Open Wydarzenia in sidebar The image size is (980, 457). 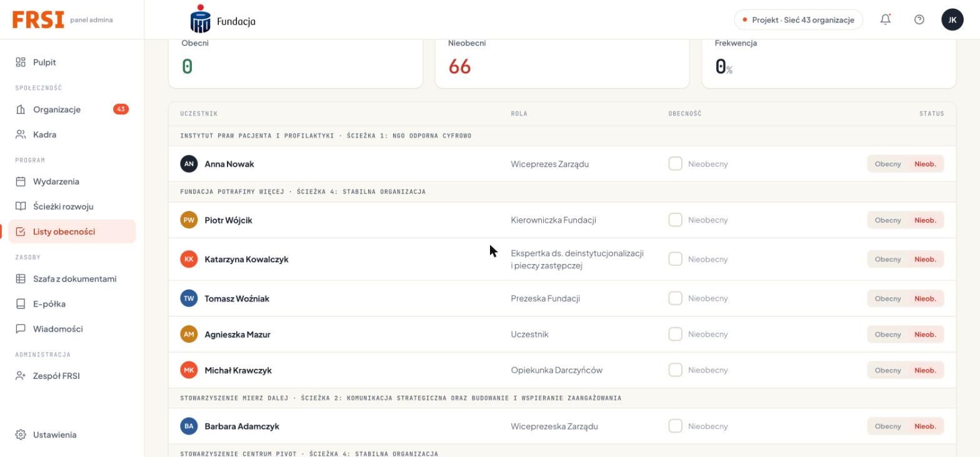pos(72,182)
